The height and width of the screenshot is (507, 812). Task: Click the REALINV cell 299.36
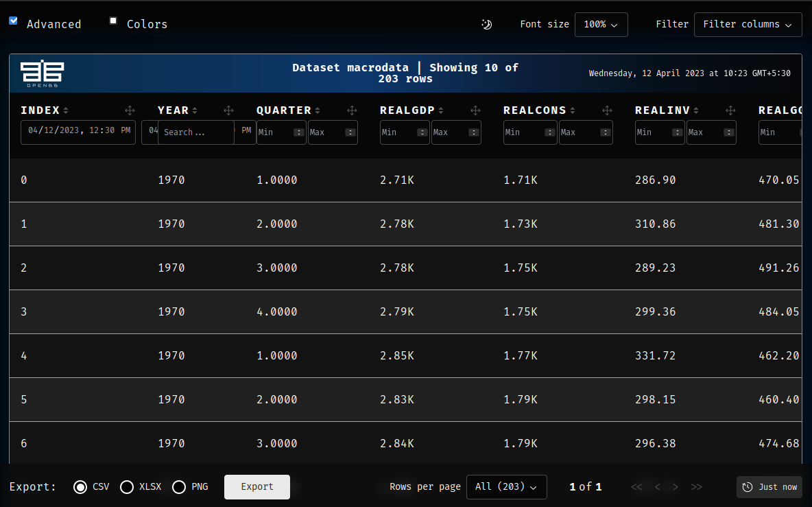(x=656, y=311)
